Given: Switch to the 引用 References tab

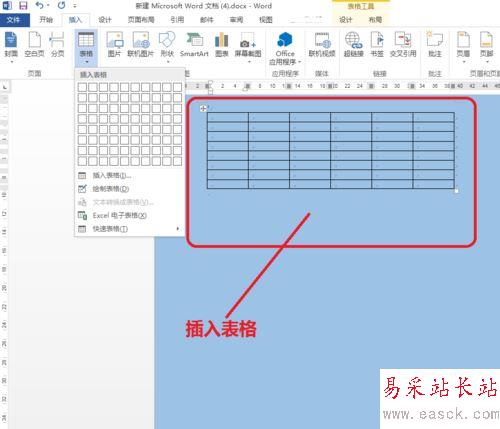Looking at the screenshot, I should coord(177,20).
